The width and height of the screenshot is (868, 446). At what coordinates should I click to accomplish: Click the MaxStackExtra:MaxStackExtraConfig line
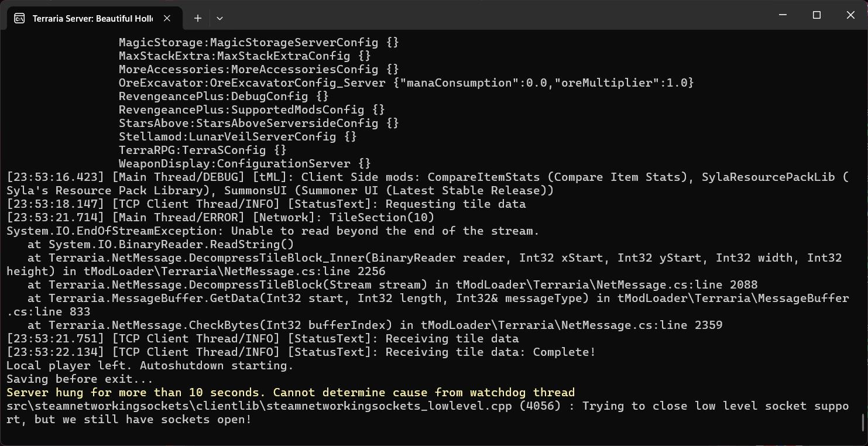click(x=245, y=56)
